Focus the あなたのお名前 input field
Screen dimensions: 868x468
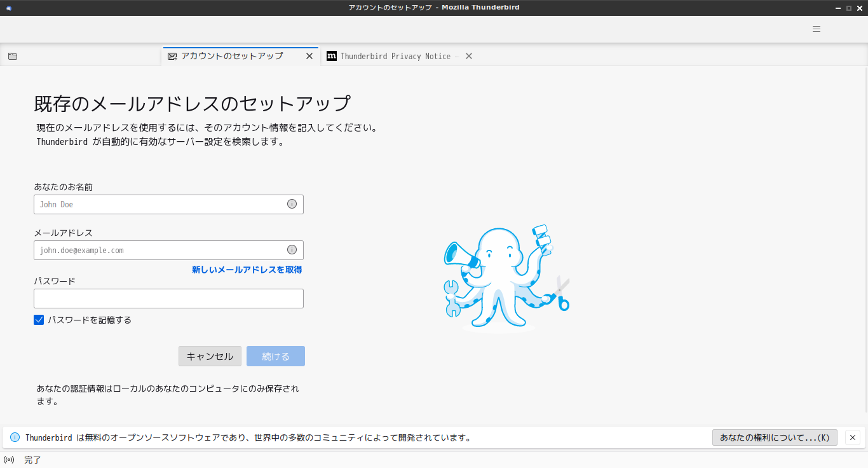pyautogui.click(x=168, y=204)
